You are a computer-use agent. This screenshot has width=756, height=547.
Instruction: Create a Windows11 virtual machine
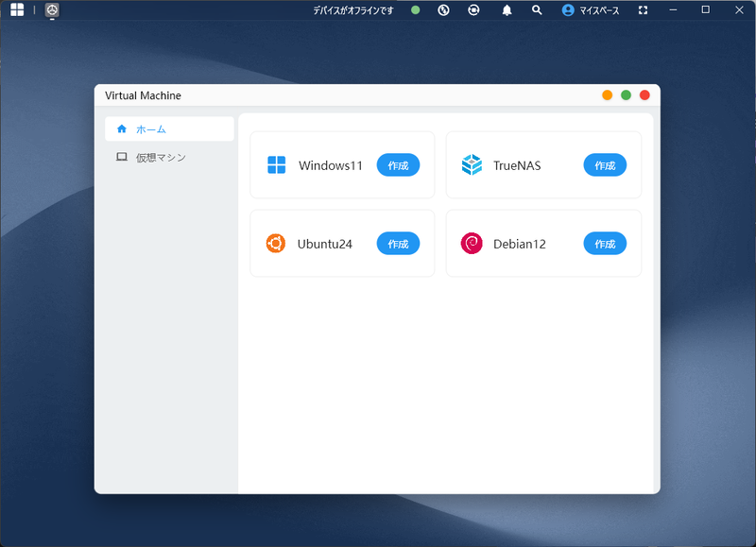click(398, 165)
